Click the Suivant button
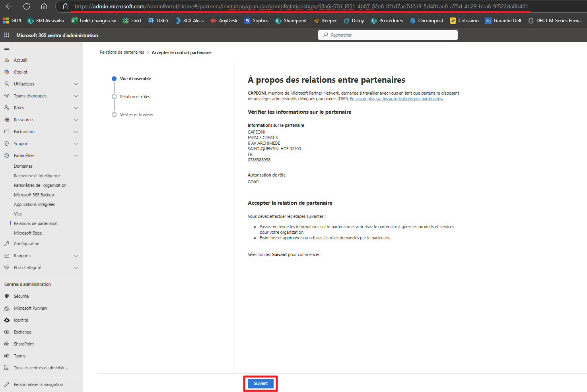 click(260, 383)
